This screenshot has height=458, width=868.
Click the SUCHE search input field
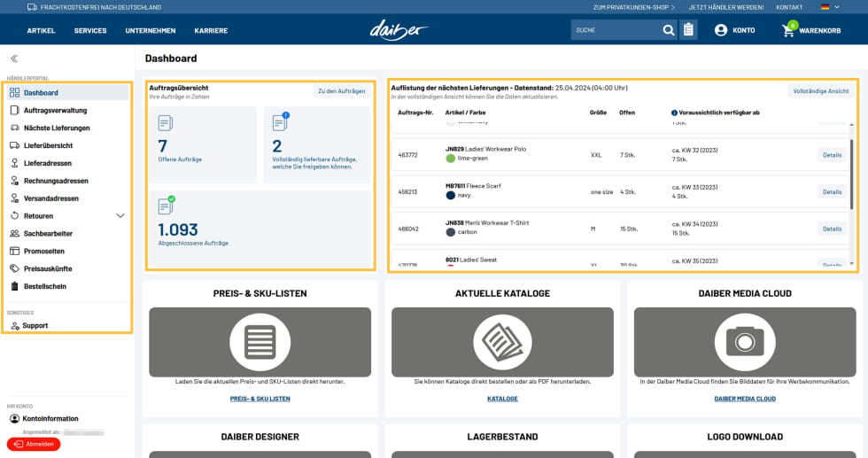[x=616, y=30]
